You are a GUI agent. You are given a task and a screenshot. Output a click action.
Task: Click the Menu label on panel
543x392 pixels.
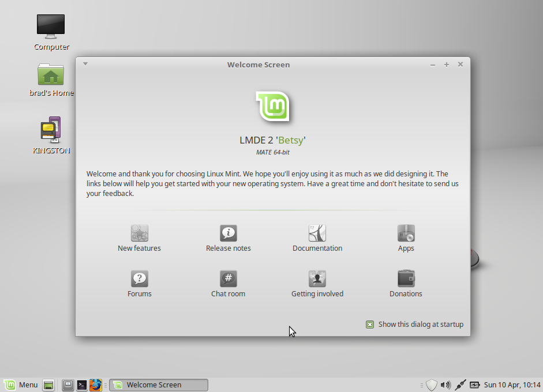[28, 385]
